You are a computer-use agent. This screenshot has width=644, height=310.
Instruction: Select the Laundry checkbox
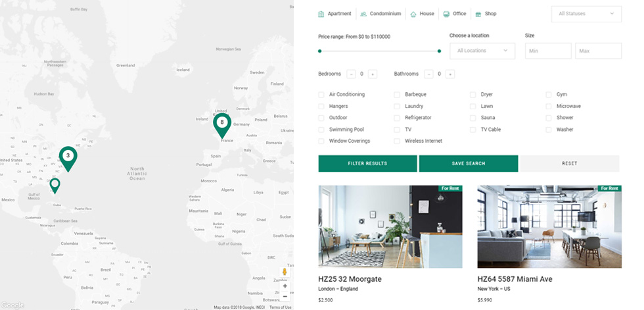click(397, 107)
